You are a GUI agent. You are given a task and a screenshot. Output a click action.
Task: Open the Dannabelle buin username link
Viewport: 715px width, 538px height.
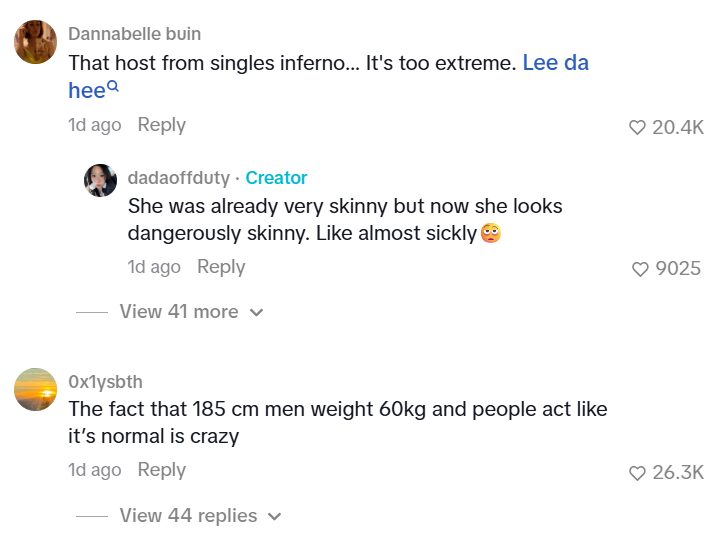(x=134, y=34)
